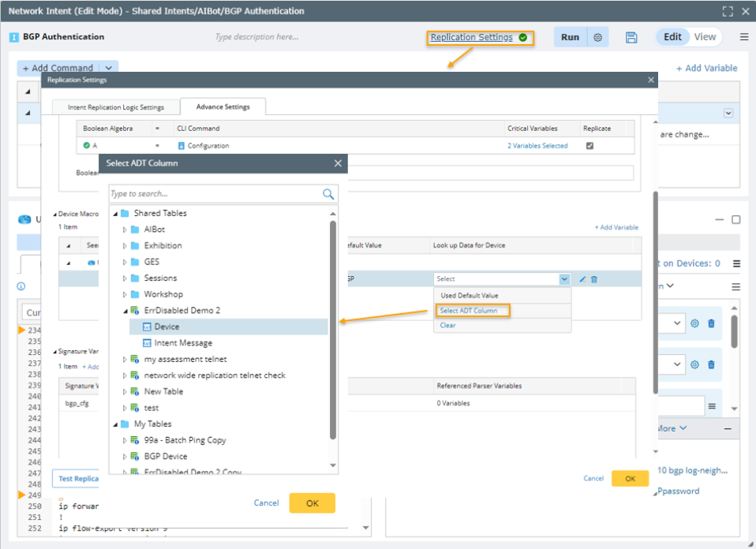Expand the AIBot folder in Shared Tables
Screen dimensions: 756x549
pos(125,230)
